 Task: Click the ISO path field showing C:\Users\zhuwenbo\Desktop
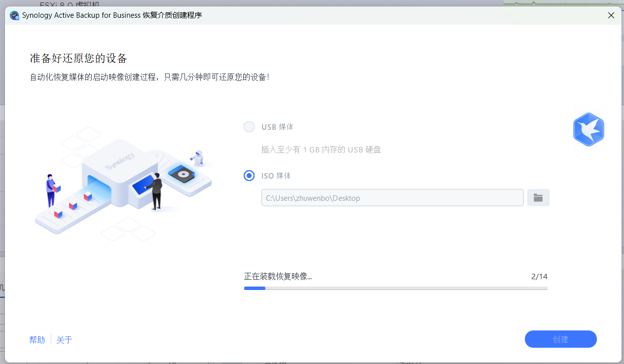pos(393,198)
